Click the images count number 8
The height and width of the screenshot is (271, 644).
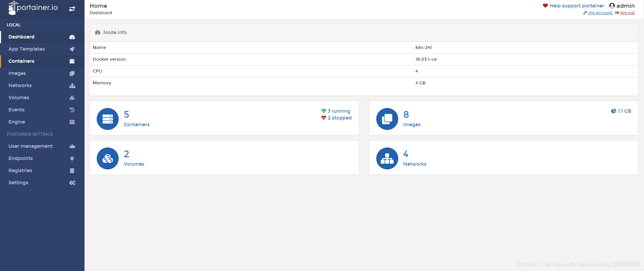coord(406,115)
